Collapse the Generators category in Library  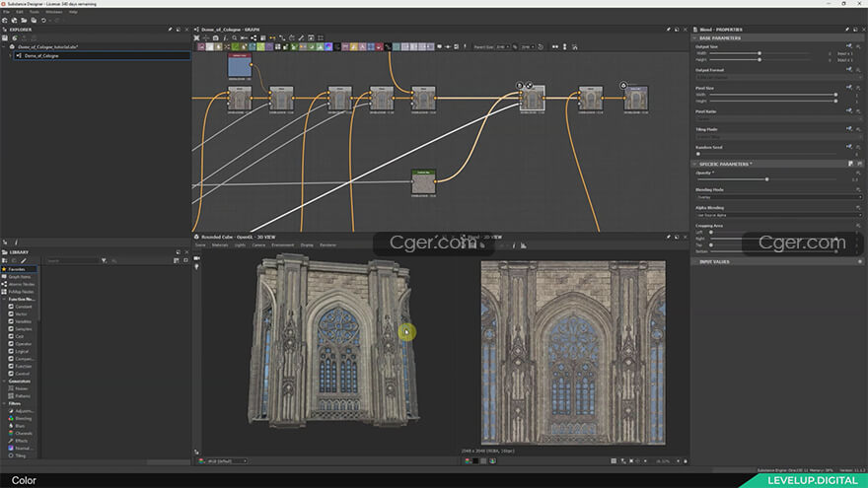click(4, 382)
